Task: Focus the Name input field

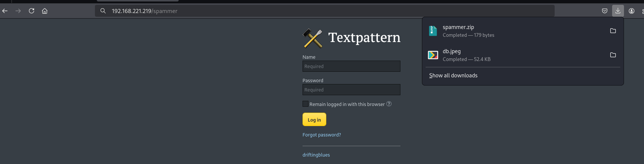Action: tap(351, 66)
